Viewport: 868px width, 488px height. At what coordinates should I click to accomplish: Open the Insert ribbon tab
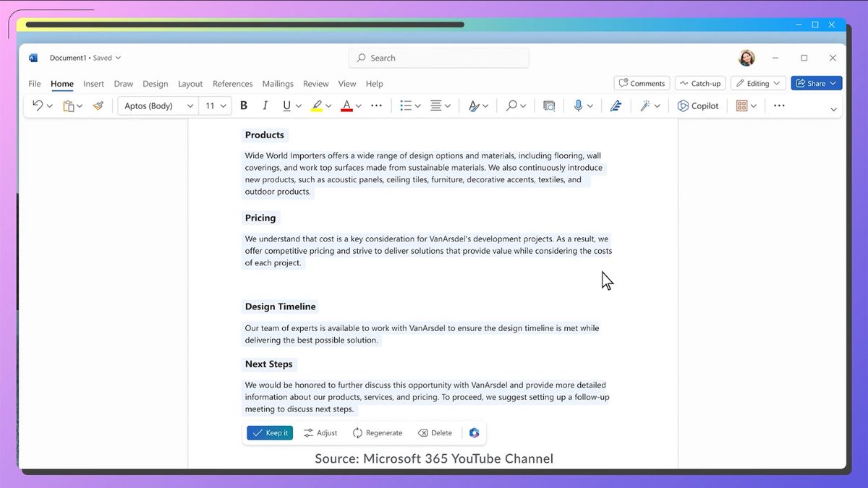tap(93, 84)
